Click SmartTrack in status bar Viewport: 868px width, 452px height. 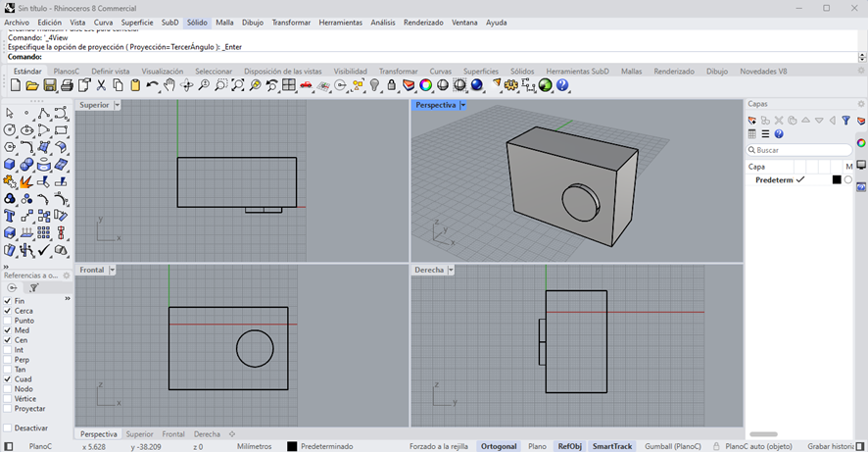pyautogui.click(x=612, y=446)
